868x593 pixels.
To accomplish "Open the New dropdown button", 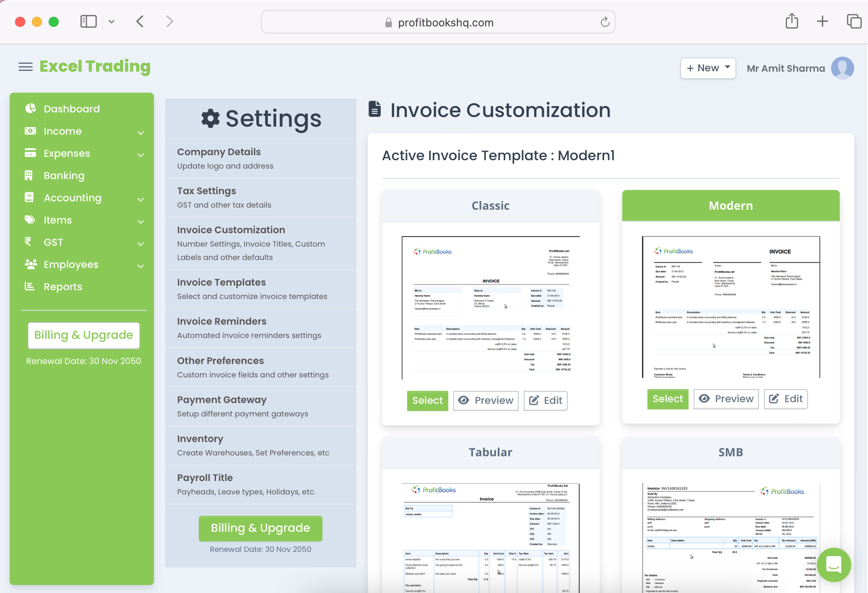I will pyautogui.click(x=708, y=68).
